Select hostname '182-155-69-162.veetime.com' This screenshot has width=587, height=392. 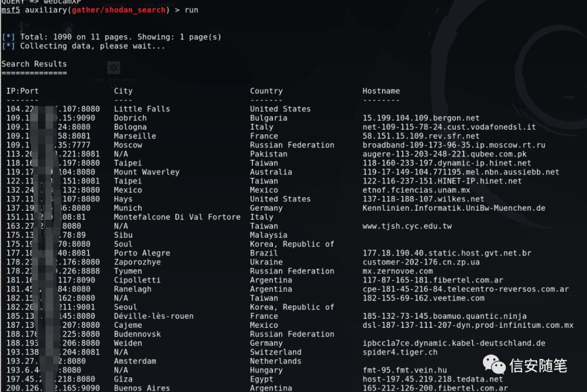[423, 298]
